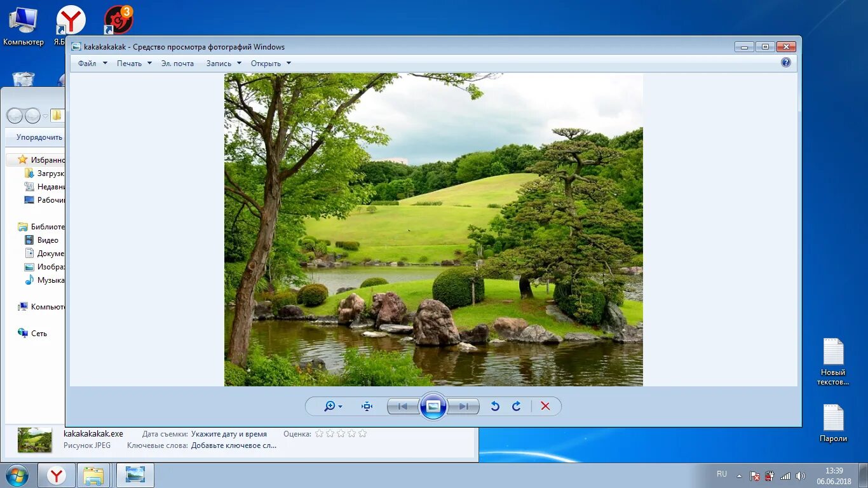Click the Эл. почта button
Viewport: 868px width, 488px height.
tap(177, 64)
